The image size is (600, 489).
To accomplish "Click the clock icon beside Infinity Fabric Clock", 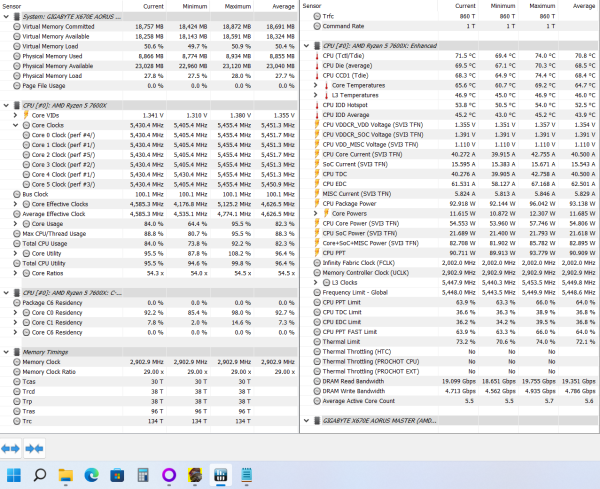I will [317, 263].
